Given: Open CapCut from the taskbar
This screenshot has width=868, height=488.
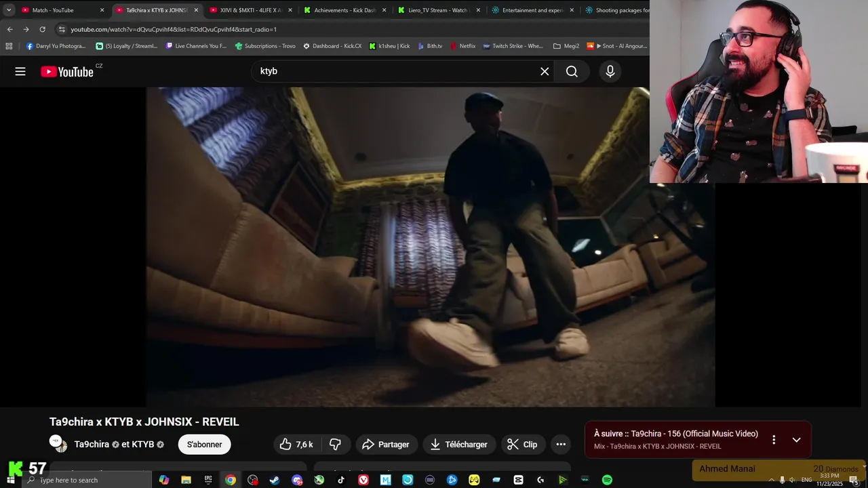Looking at the screenshot, I should point(519,480).
